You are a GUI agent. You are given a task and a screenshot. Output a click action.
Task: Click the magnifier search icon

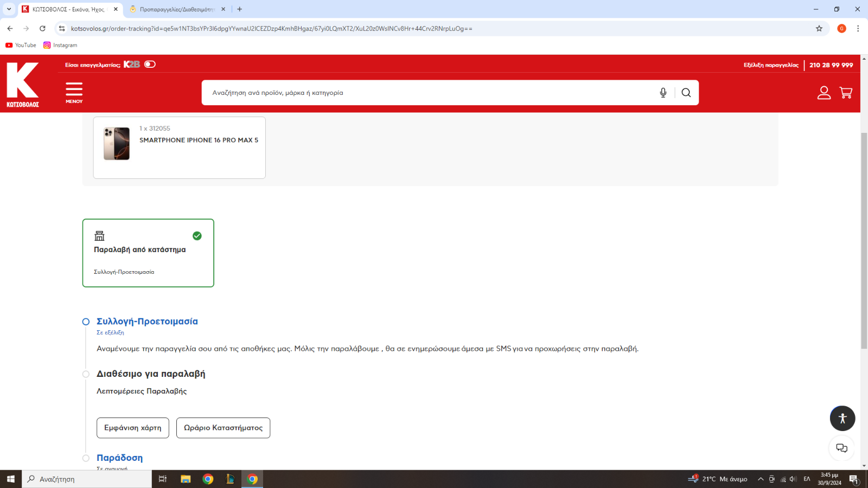[x=686, y=93]
